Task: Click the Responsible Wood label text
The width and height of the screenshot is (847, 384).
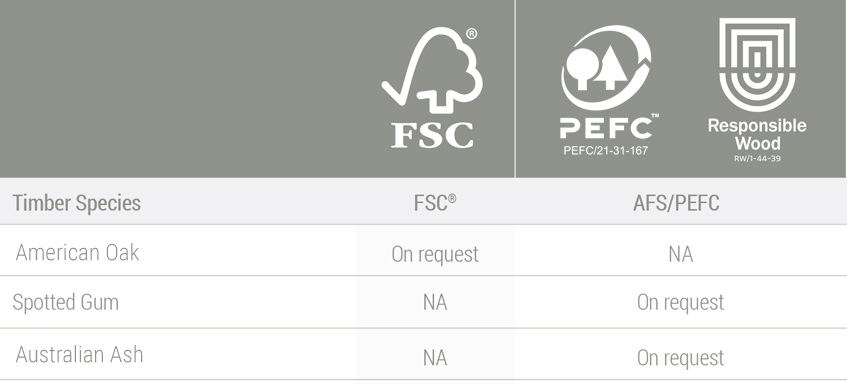Action: pyautogui.click(x=757, y=134)
